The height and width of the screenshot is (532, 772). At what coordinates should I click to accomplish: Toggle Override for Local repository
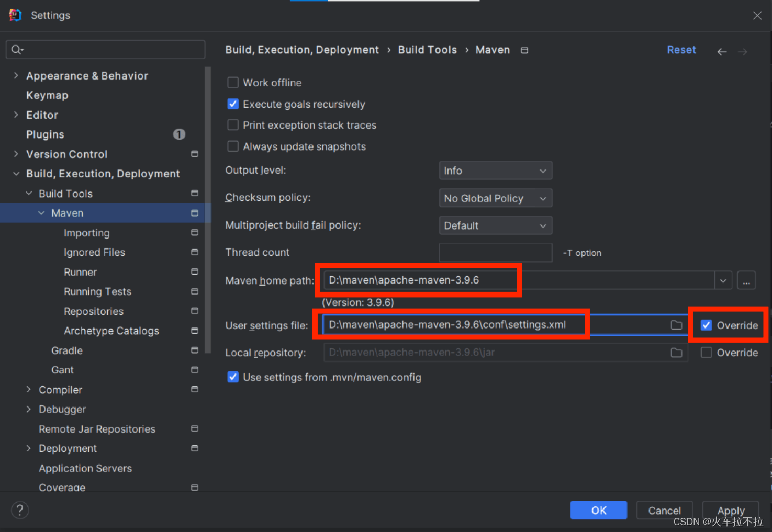(x=706, y=353)
